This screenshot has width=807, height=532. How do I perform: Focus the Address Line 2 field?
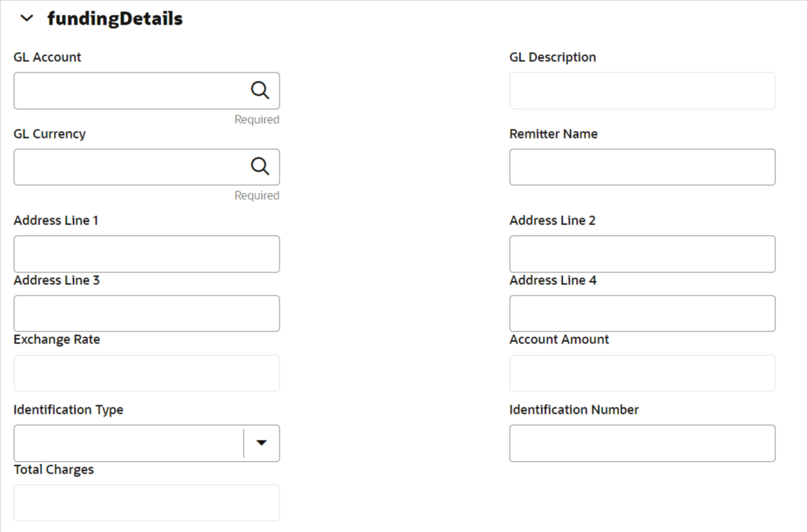pos(642,254)
